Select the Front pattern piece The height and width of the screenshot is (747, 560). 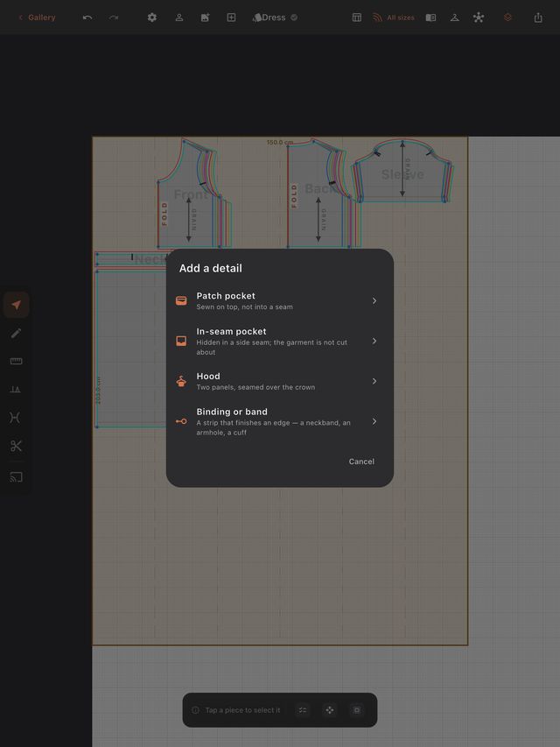click(191, 194)
